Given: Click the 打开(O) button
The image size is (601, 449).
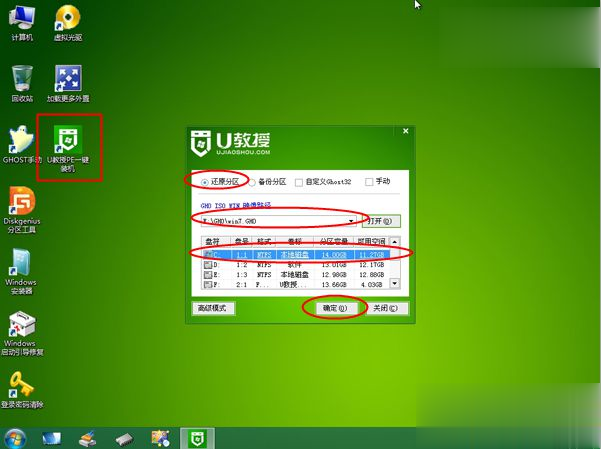Looking at the screenshot, I should pos(381,221).
